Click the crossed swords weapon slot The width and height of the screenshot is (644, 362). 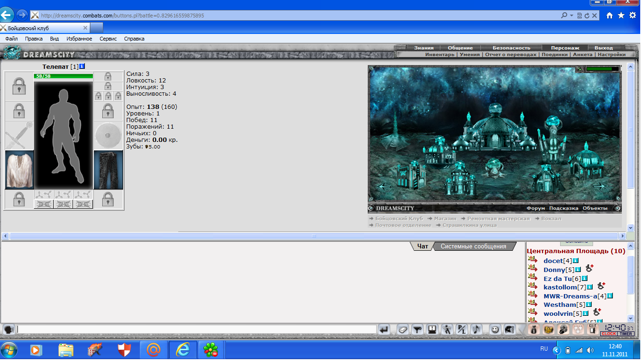(x=19, y=135)
